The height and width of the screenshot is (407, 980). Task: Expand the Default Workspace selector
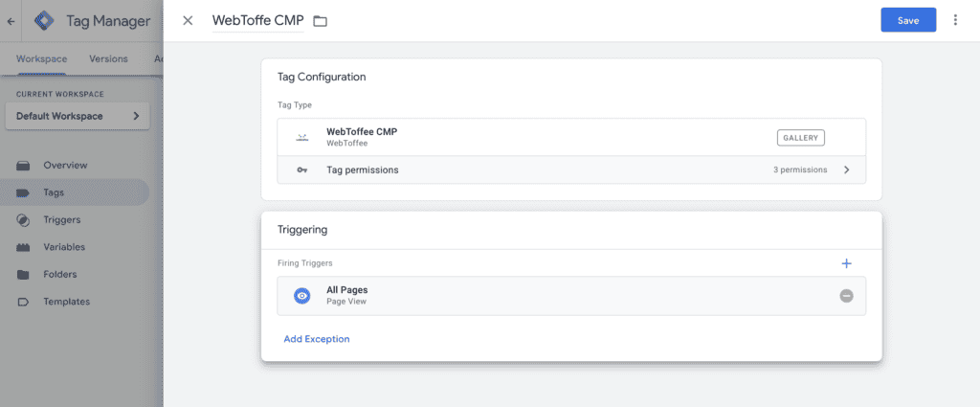pos(78,116)
